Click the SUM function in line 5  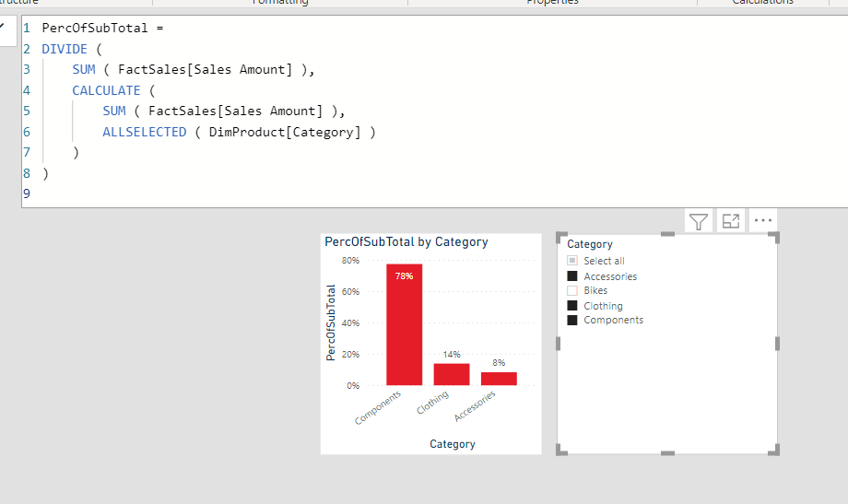click(x=114, y=111)
